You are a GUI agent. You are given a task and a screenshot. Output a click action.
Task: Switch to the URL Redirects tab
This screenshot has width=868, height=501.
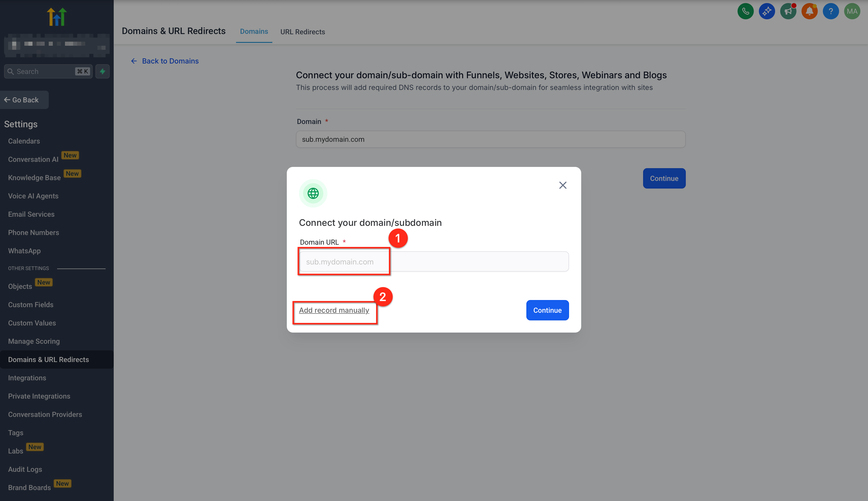(x=302, y=32)
